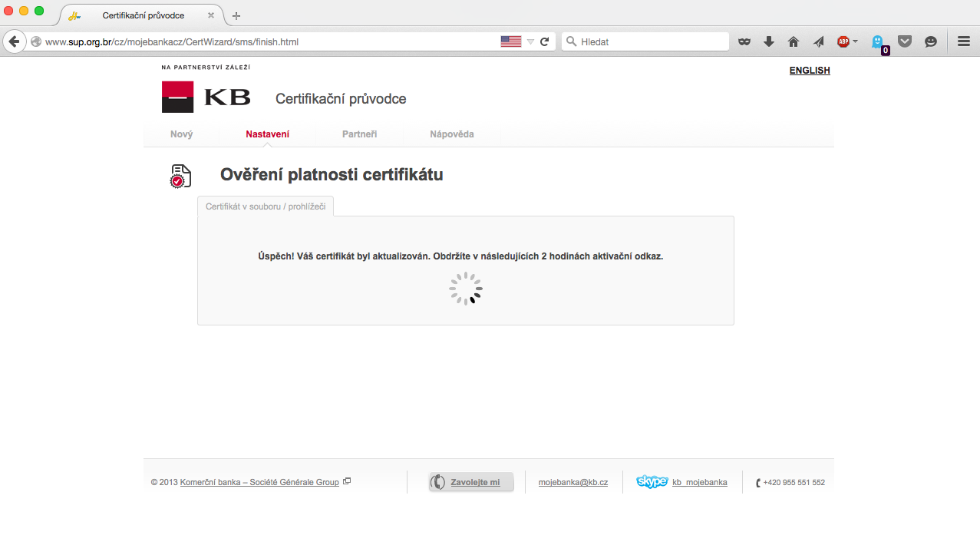
Task: Select the Certifikát v souboru / prohlížeči tab
Action: [x=266, y=206]
